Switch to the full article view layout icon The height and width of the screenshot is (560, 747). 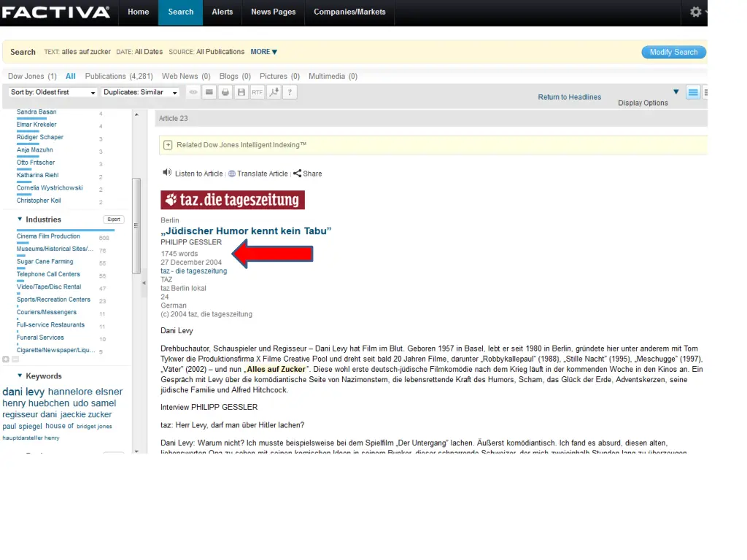pyautogui.click(x=693, y=93)
